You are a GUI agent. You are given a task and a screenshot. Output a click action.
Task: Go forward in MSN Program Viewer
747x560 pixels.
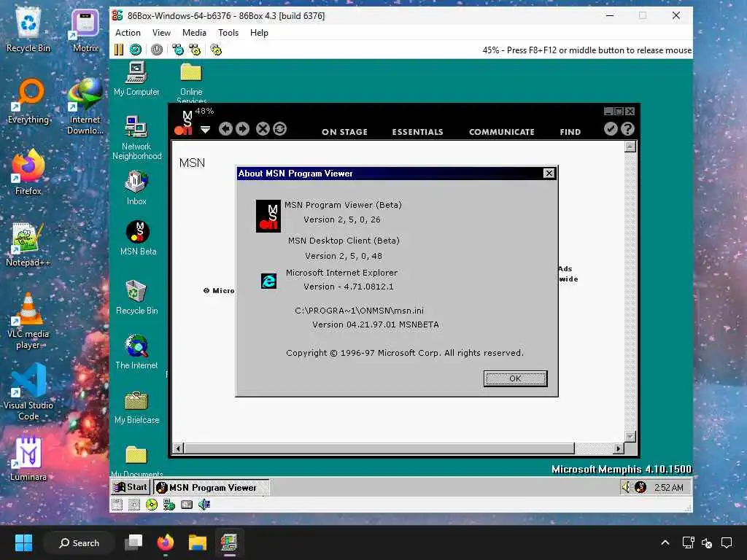click(242, 129)
